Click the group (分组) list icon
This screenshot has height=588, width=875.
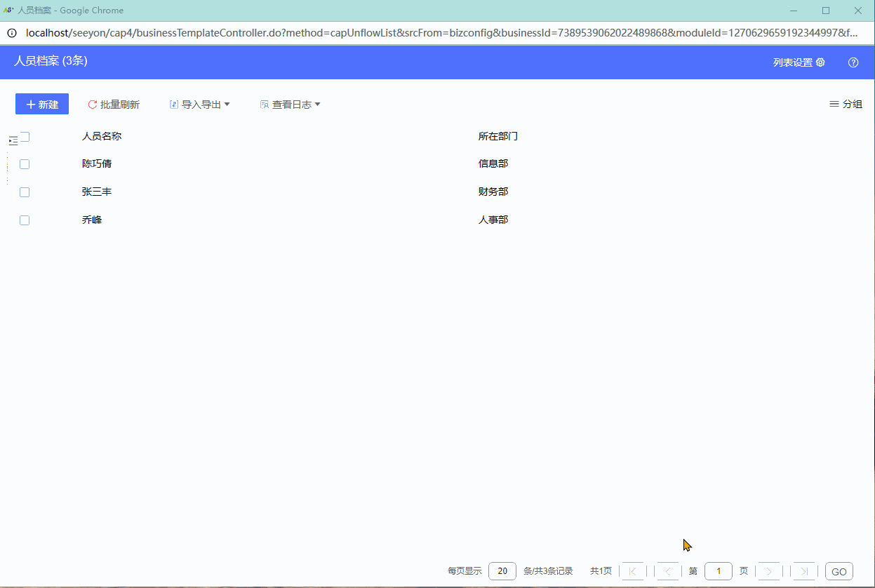(x=834, y=104)
